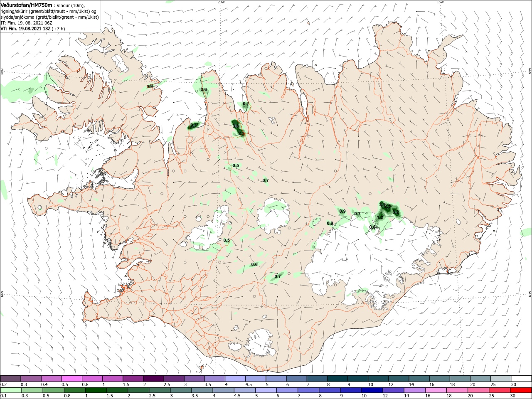532x399 pixels.
Task: Click the lavender swatch labeled 4 on the top scale
Action: pyautogui.click(x=235, y=379)
